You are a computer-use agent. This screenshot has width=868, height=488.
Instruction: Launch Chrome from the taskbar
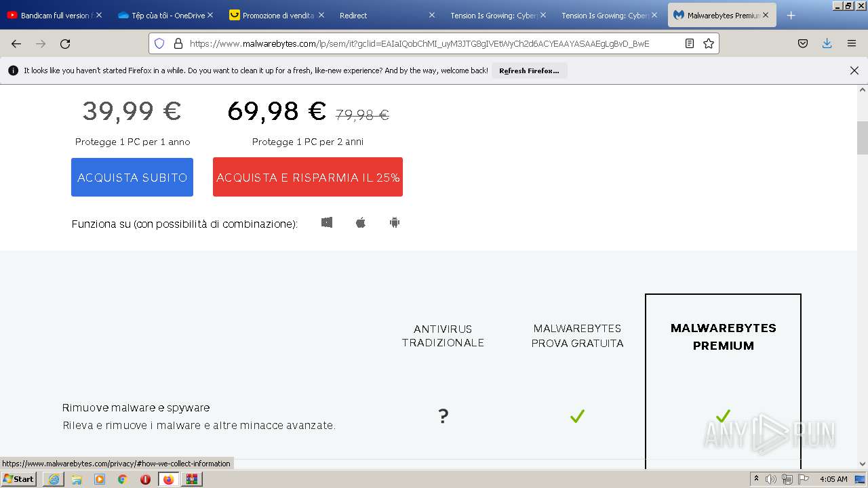pos(123,479)
